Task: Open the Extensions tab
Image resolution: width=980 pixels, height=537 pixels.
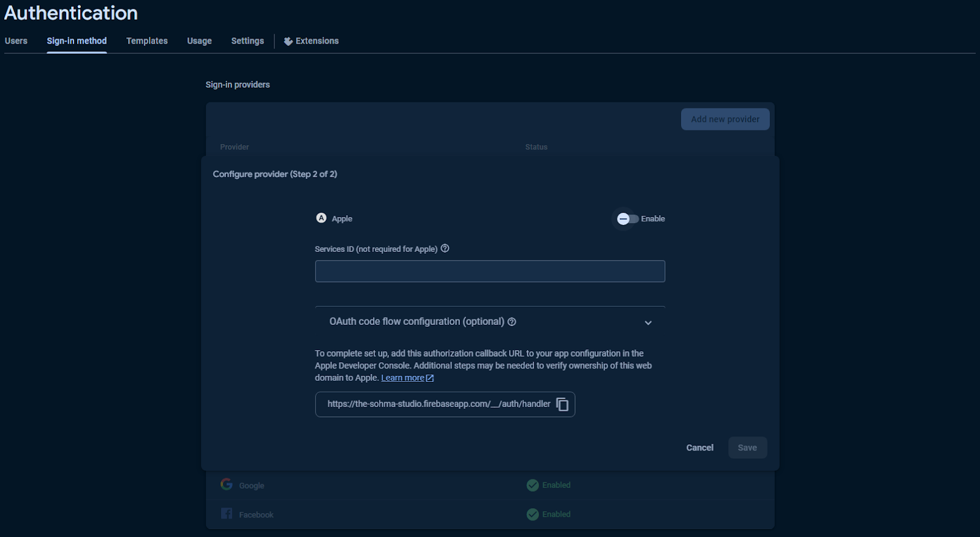Action: 311,41
